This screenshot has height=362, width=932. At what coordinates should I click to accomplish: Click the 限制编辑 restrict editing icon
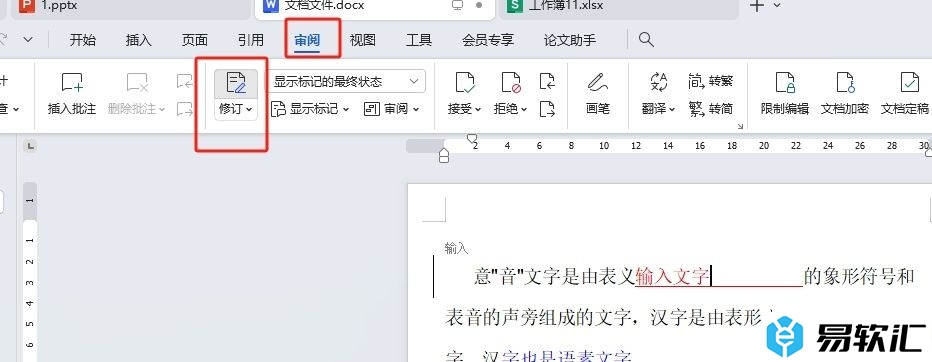pyautogui.click(x=785, y=83)
